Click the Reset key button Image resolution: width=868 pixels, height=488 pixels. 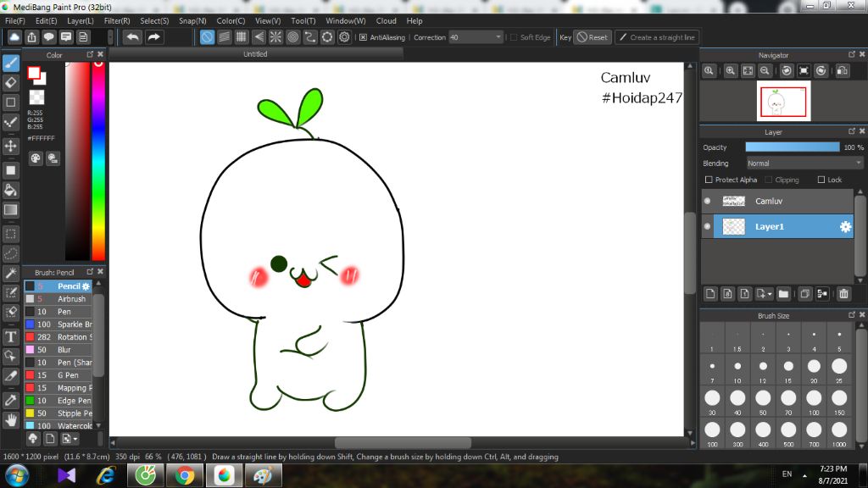click(x=593, y=37)
